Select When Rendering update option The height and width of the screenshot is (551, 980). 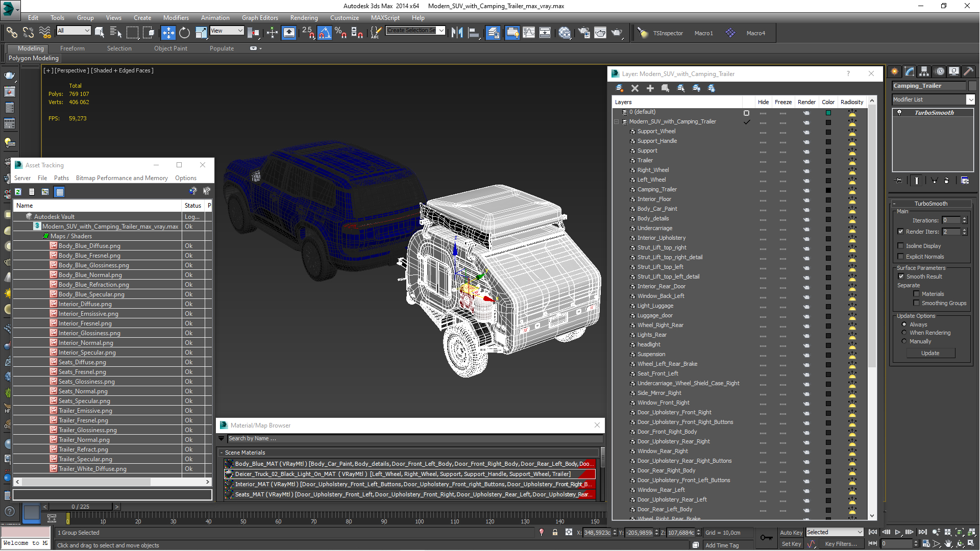(904, 333)
